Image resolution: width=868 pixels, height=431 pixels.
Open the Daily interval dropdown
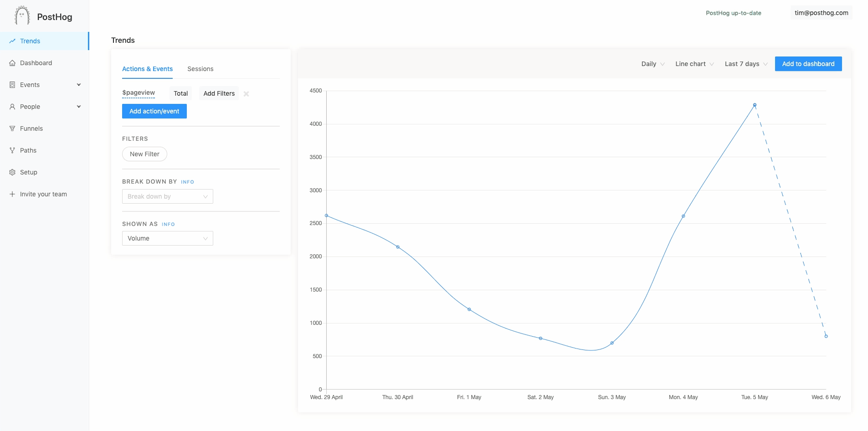point(652,64)
